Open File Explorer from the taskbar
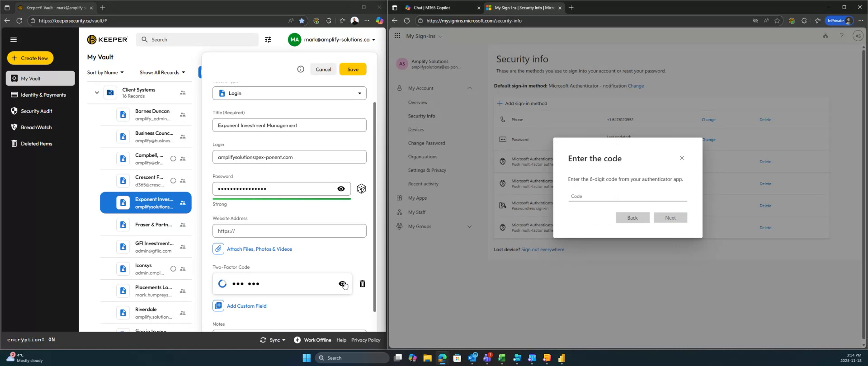 [427, 358]
